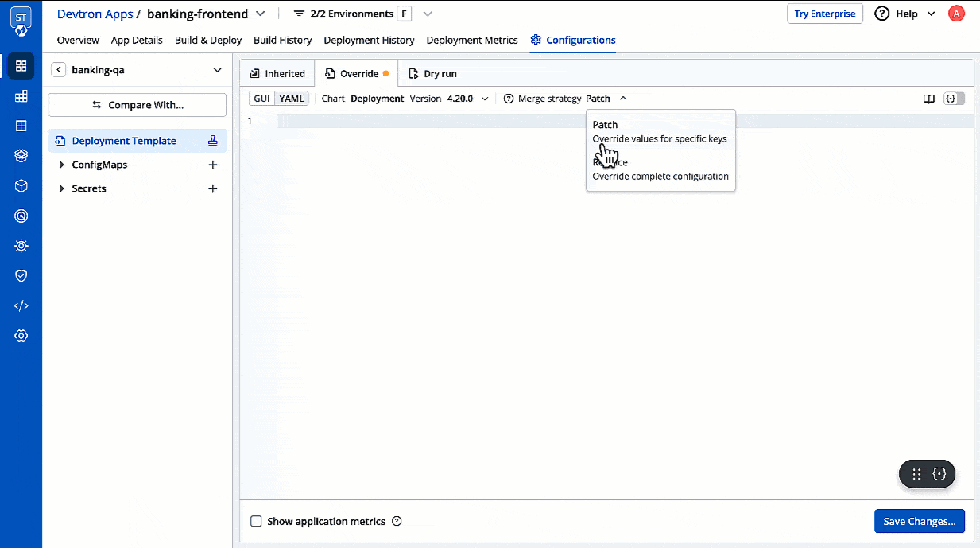Open Devtron Apps breadcrumb link
The height and width of the screenshot is (548, 980).
95,14
